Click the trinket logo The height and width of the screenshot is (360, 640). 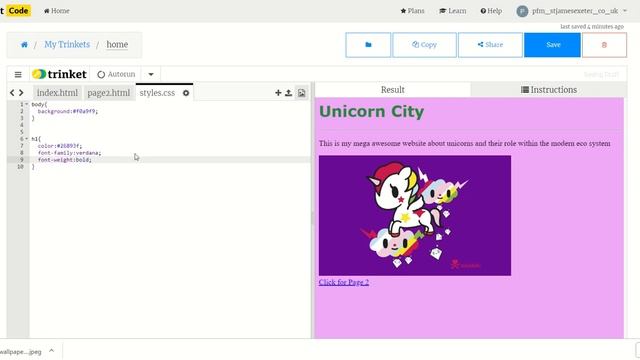60,74
